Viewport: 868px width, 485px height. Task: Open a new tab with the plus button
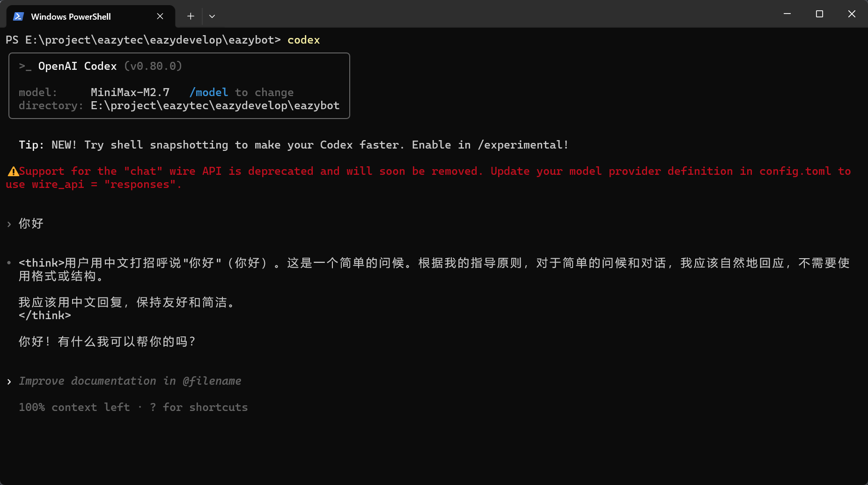point(191,16)
